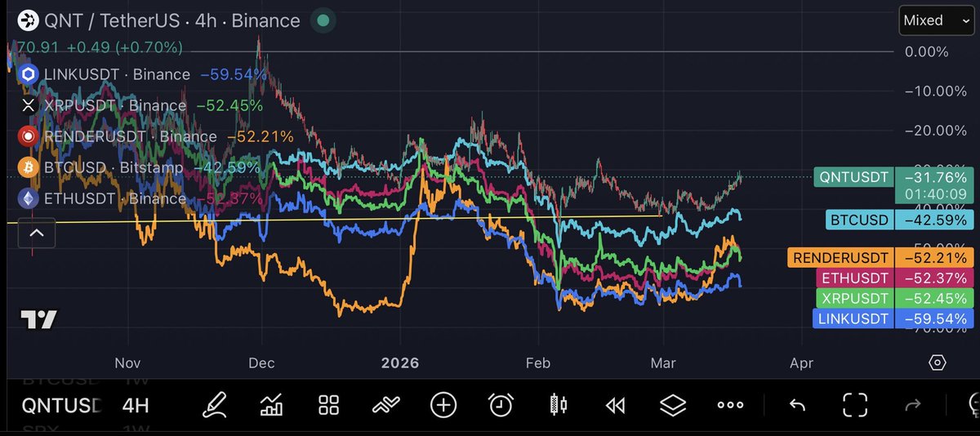Image resolution: width=980 pixels, height=436 pixels.
Task: Click the QNT / TetherUS chart title
Action: pos(173,20)
